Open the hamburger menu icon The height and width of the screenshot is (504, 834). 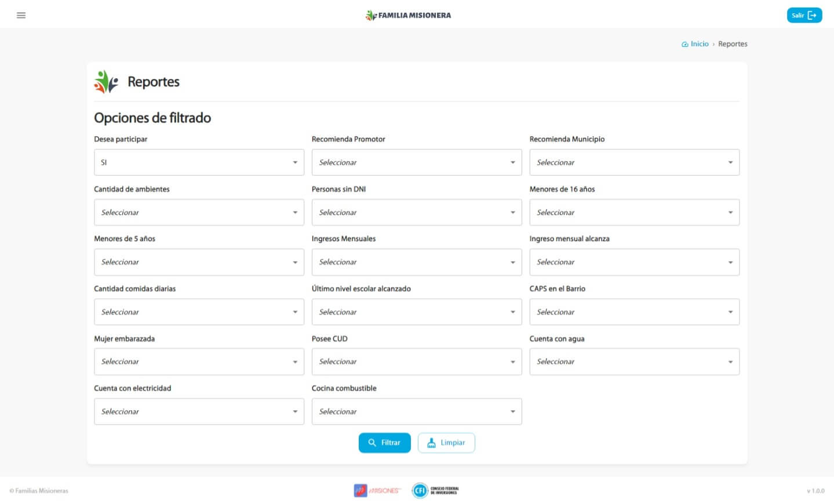point(21,15)
